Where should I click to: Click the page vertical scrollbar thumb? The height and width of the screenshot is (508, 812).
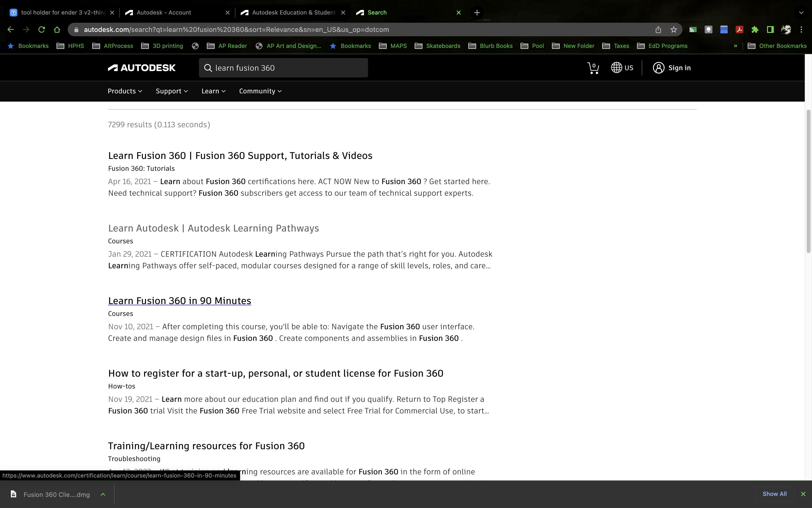tap(808, 181)
